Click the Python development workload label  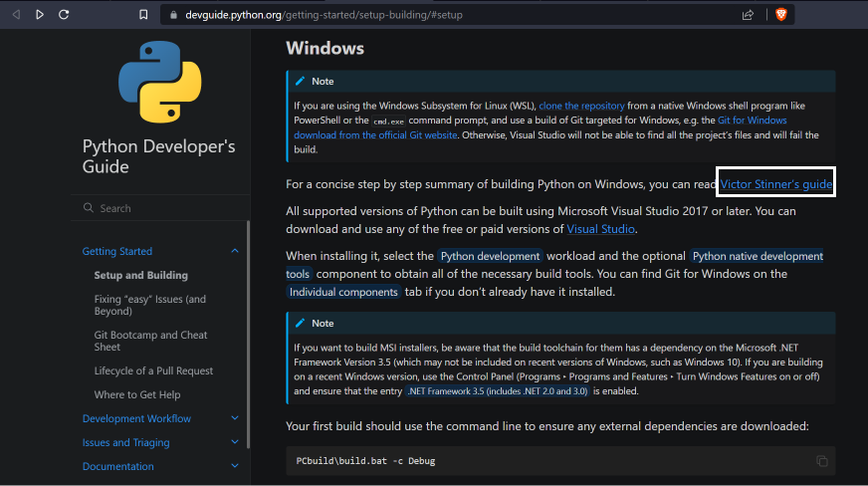tap(490, 256)
